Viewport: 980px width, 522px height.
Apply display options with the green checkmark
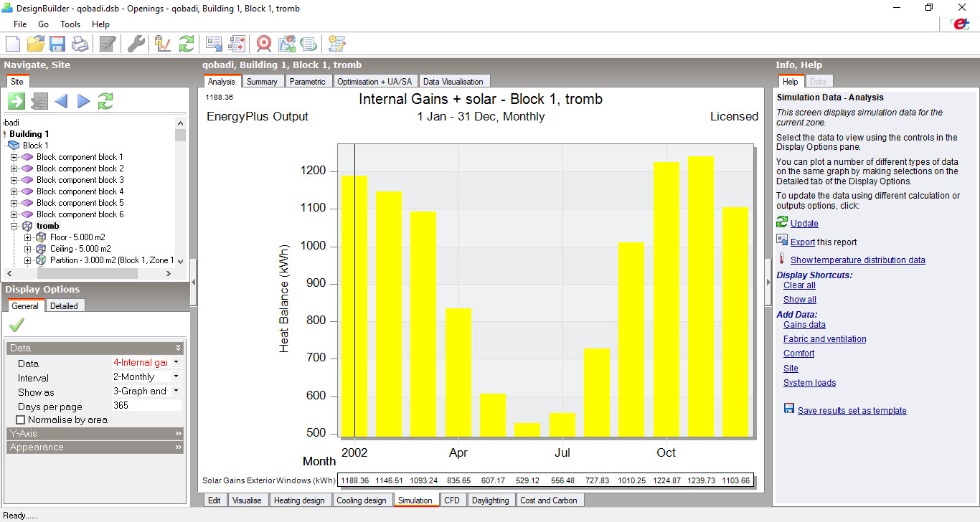17,326
